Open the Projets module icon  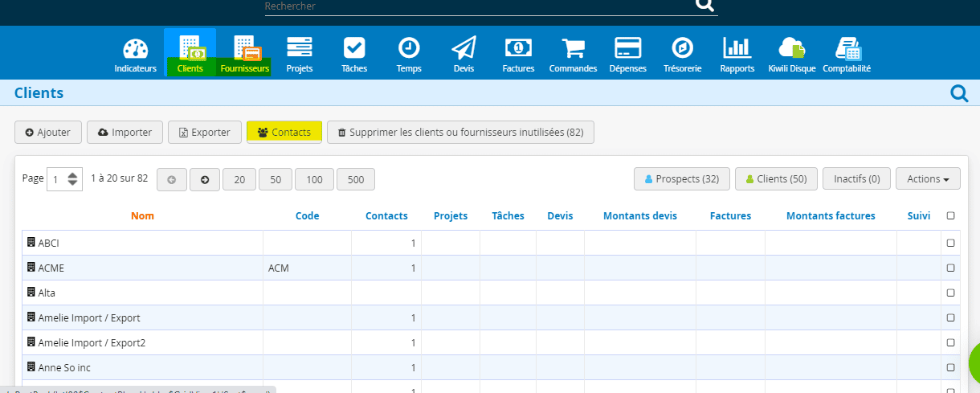pyautogui.click(x=300, y=48)
